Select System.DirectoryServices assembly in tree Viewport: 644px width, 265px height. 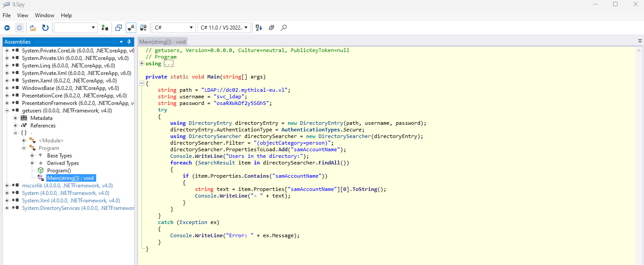(x=78, y=208)
